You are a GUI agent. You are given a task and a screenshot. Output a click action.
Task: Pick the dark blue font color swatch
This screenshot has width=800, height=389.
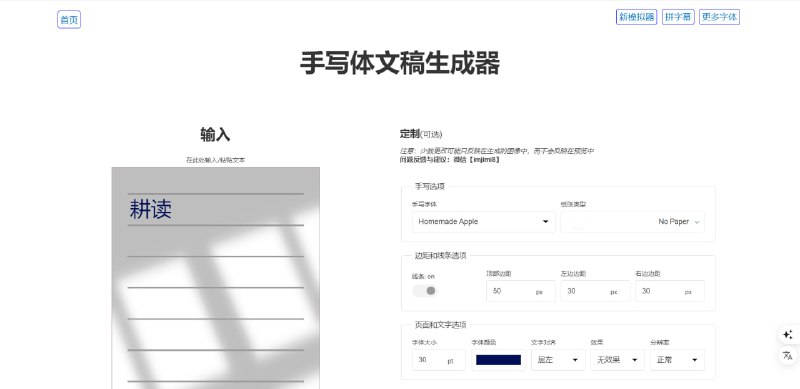click(x=498, y=360)
